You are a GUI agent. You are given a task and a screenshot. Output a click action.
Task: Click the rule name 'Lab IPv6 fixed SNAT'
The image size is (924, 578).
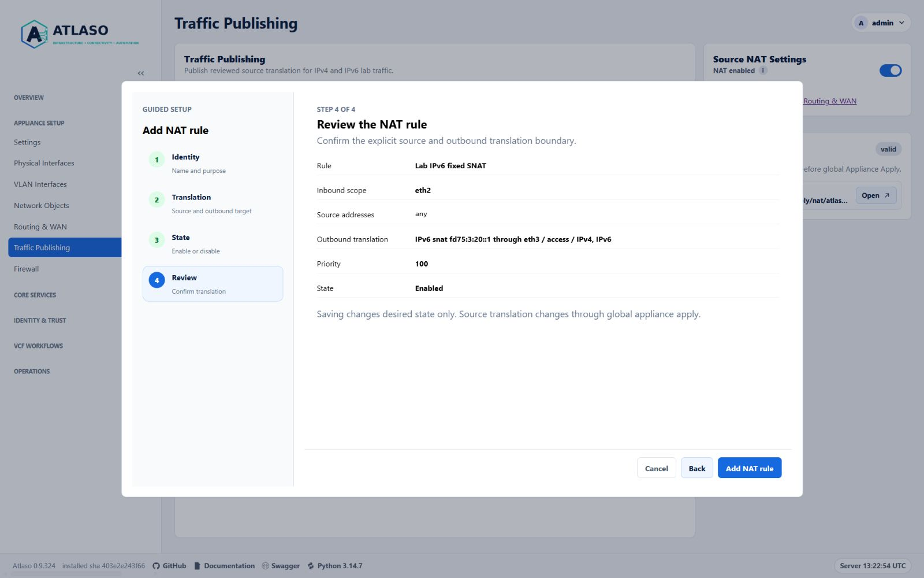coord(450,166)
